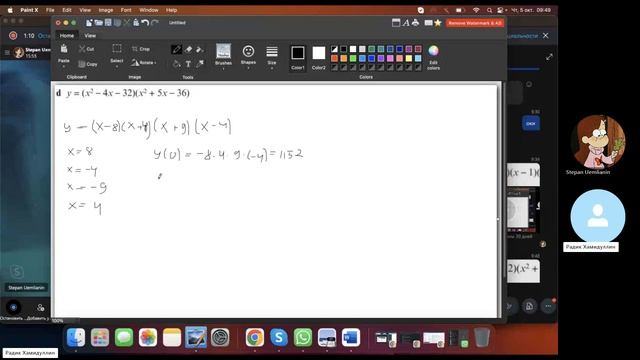Click the Undo arrow icon
640x360 pixels.
coord(145,23)
